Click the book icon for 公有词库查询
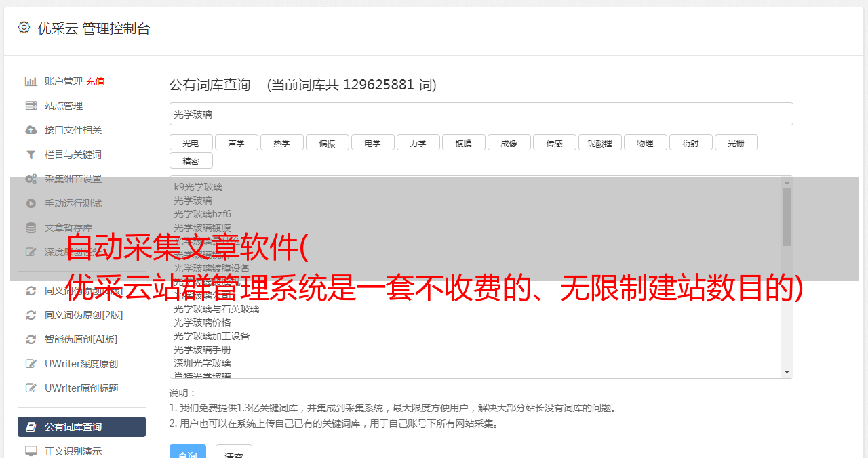 [x=31, y=427]
